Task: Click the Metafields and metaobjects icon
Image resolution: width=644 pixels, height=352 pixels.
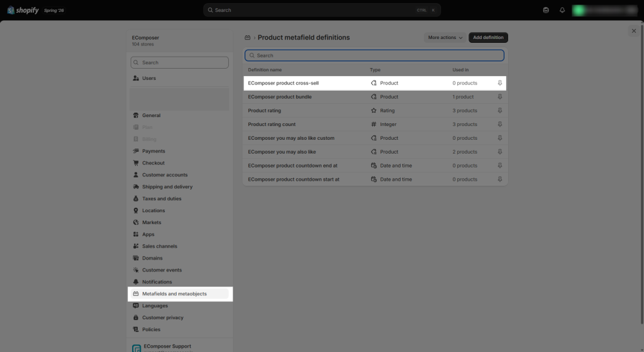Action: (x=136, y=294)
